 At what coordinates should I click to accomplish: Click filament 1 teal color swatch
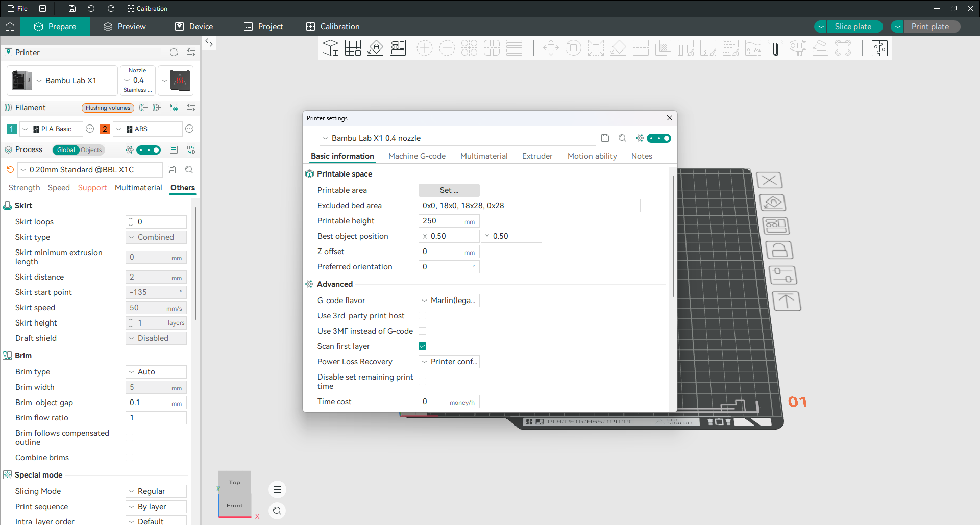(11, 129)
